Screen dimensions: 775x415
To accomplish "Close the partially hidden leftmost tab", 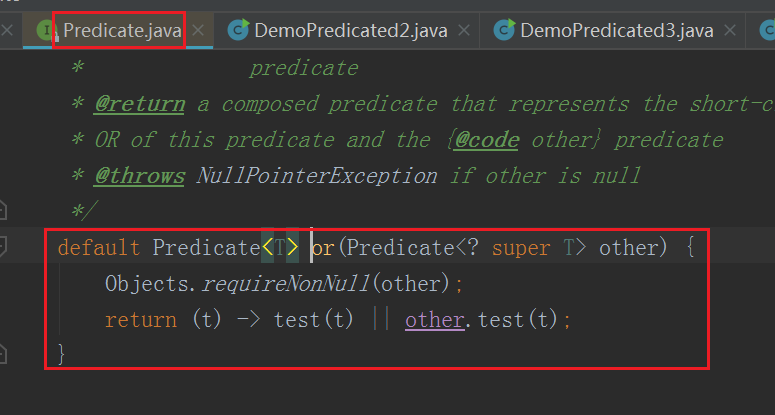I will coord(7,31).
